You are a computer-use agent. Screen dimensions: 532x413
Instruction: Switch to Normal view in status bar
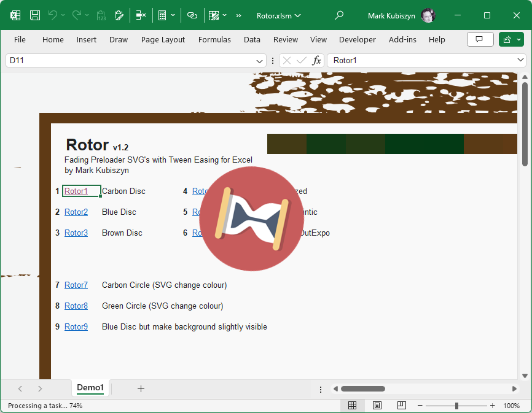[x=352, y=406]
